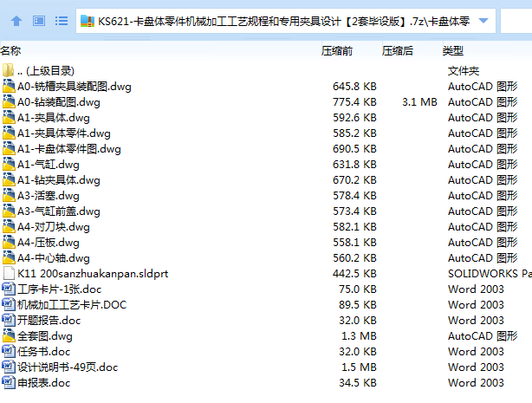Image resolution: width=532 pixels, height=403 pixels.
Task: Click the archive path address field
Action: [277, 21]
